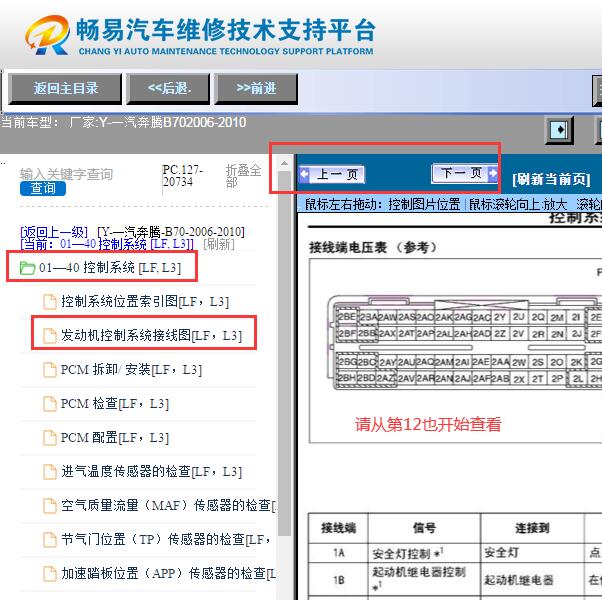
Task: Open PCM 检查[LF, L3]
Action: [x=115, y=404]
